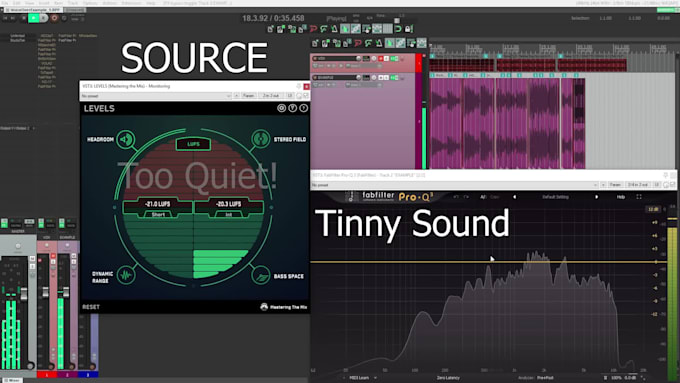The image size is (680, 383).
Task: Toggle the metronome icon in main toolbar
Action: [334, 29]
